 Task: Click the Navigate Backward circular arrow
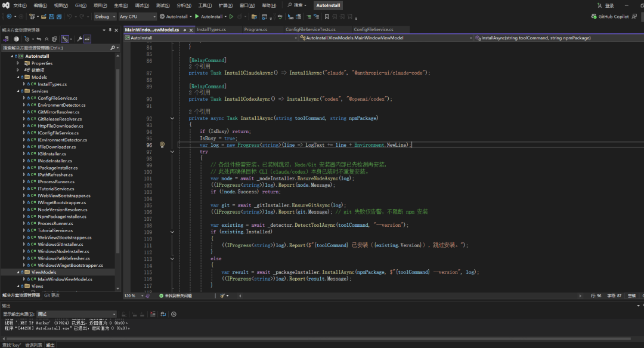(9, 17)
